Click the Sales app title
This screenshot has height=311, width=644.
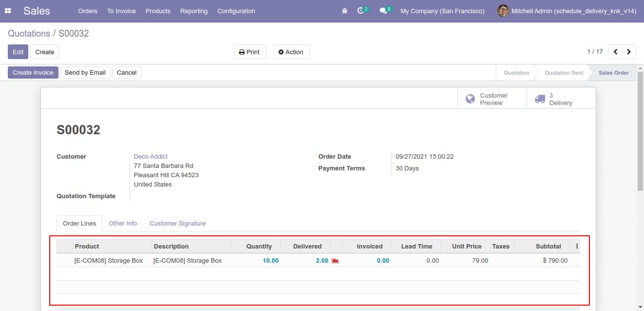tap(37, 11)
